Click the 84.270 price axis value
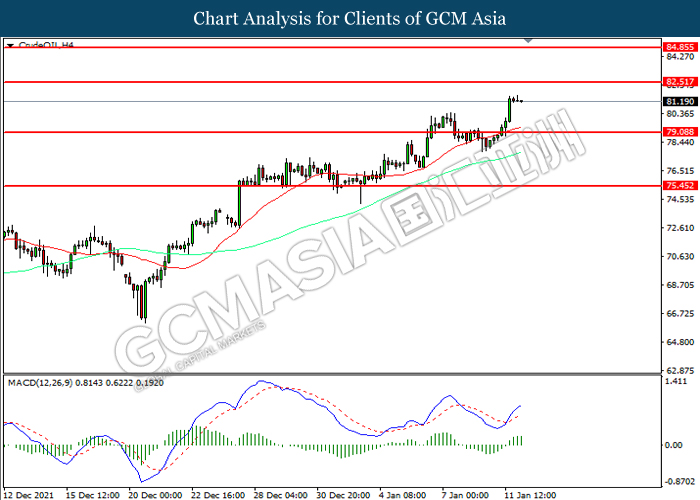Image resolution: width=700 pixels, height=500 pixels. [x=680, y=57]
